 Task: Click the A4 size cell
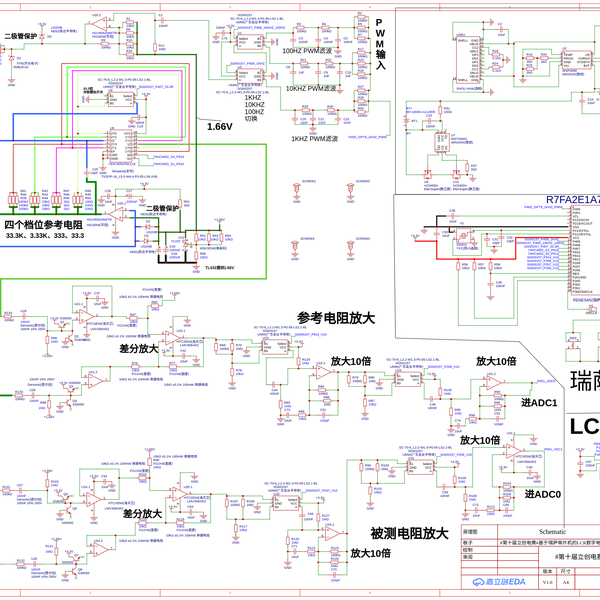(x=566, y=582)
